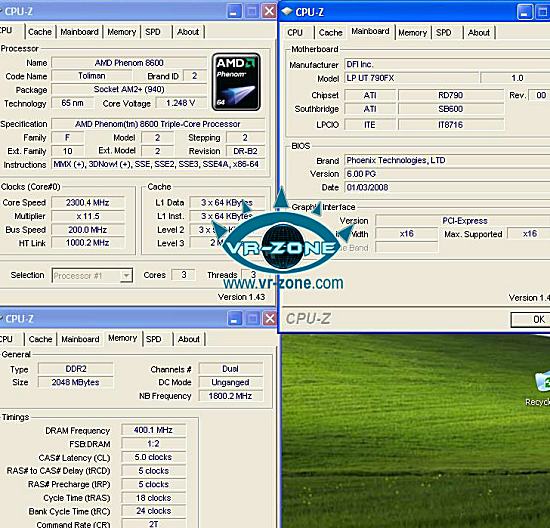
Task: Click the AMD Phenom processor logo
Action: point(236,82)
